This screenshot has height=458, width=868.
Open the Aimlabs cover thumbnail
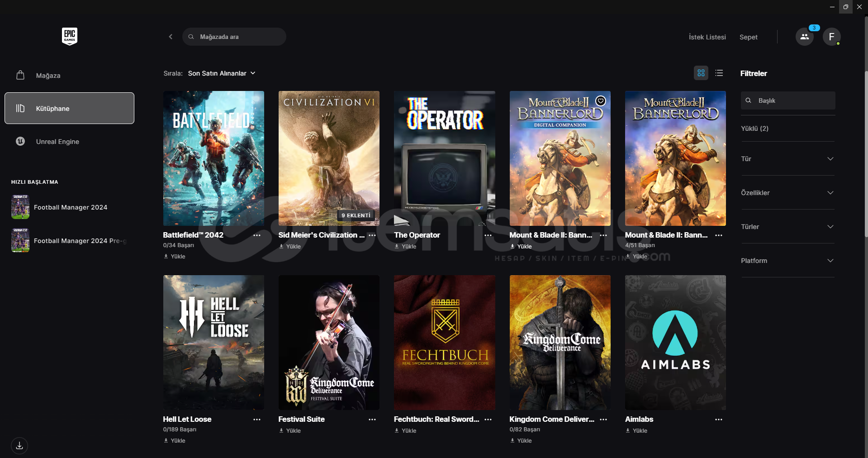pos(675,343)
